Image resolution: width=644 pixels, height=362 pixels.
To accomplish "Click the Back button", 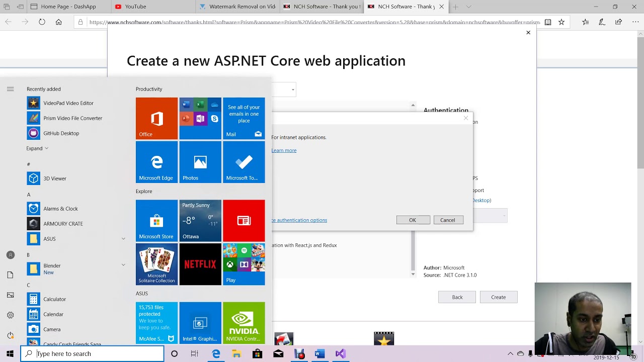I will [457, 297].
